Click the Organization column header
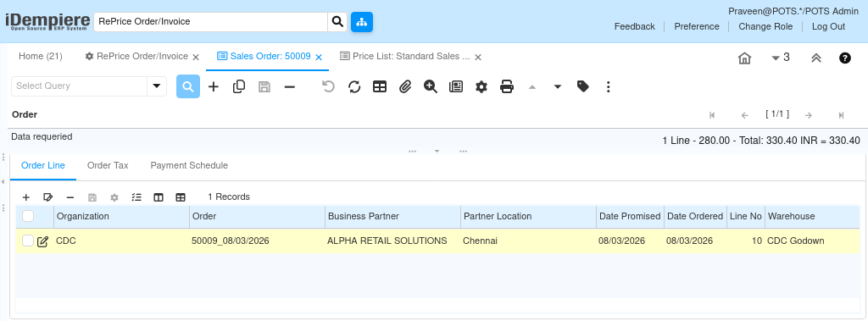868x321 pixels. click(x=122, y=216)
